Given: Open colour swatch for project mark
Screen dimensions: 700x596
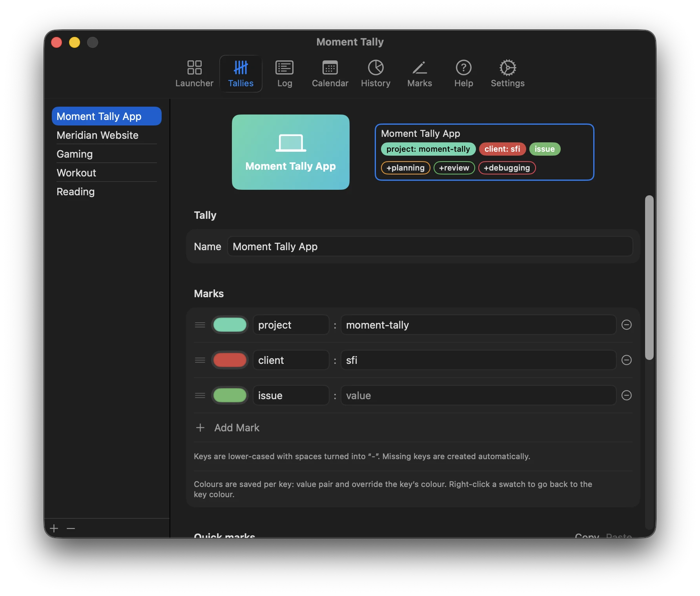Looking at the screenshot, I should click(x=230, y=325).
